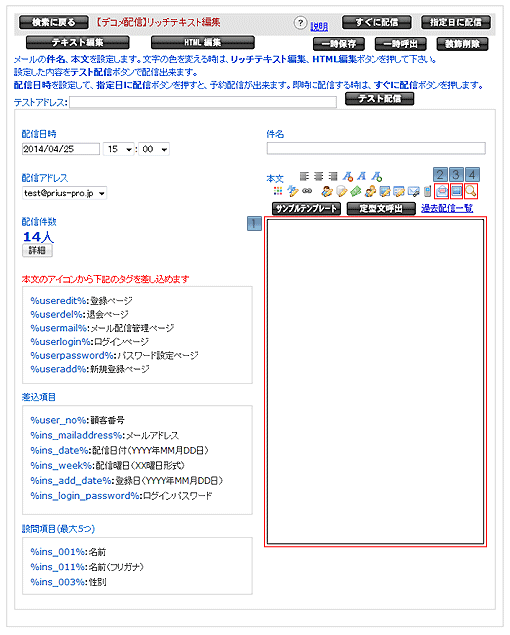510x635 pixels.
Task: Switch to HTML 編集 mode
Action: click(203, 42)
